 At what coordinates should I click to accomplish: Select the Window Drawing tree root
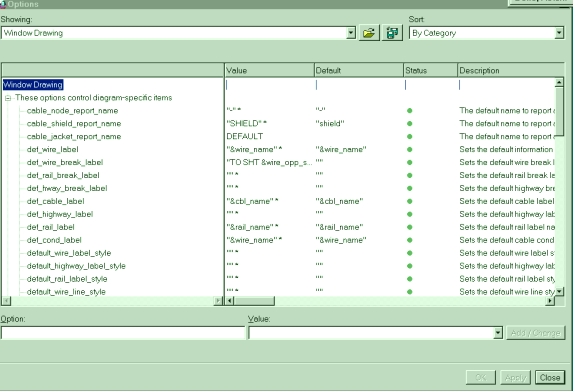click(x=33, y=85)
